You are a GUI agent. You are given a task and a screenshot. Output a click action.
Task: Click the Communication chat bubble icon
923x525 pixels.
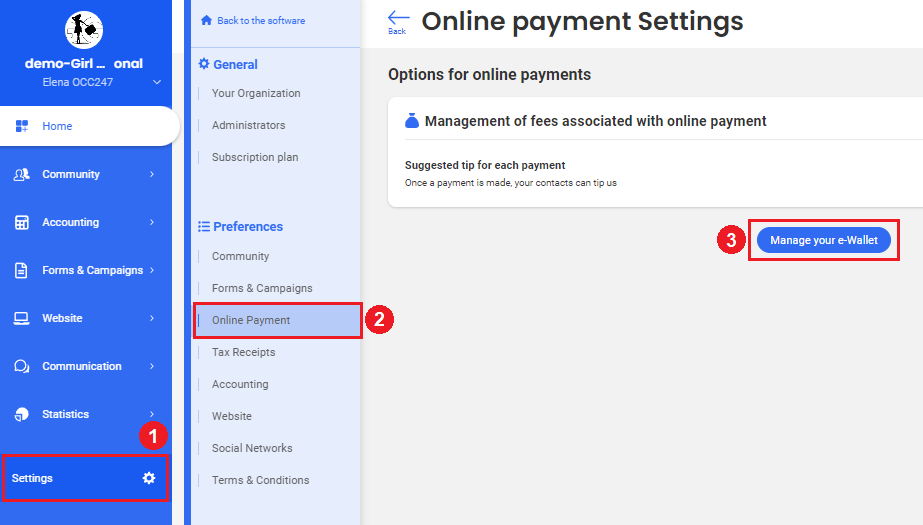click(22, 366)
